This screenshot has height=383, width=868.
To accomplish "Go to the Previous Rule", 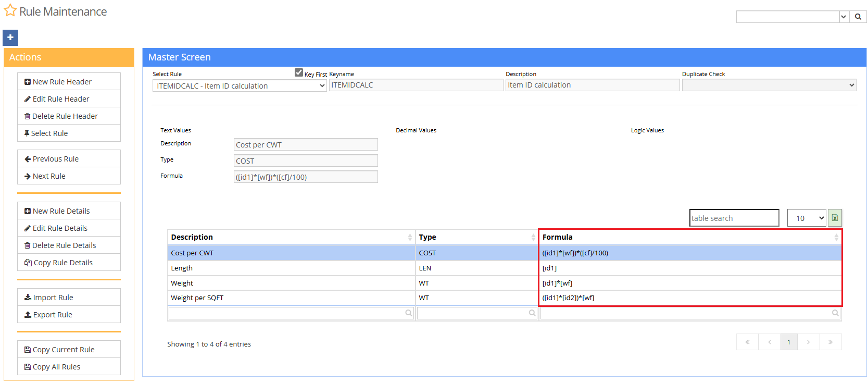I will (x=69, y=159).
